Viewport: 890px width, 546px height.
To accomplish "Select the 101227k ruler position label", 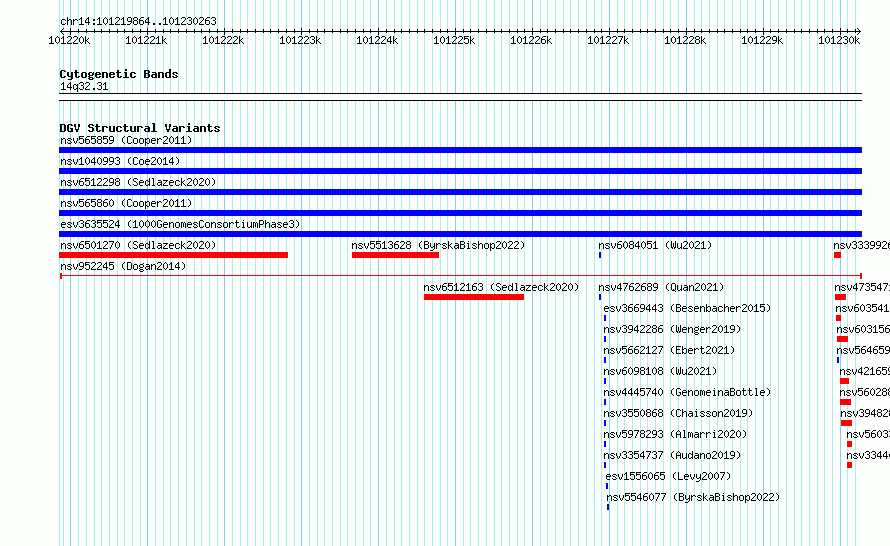I will pyautogui.click(x=608, y=40).
